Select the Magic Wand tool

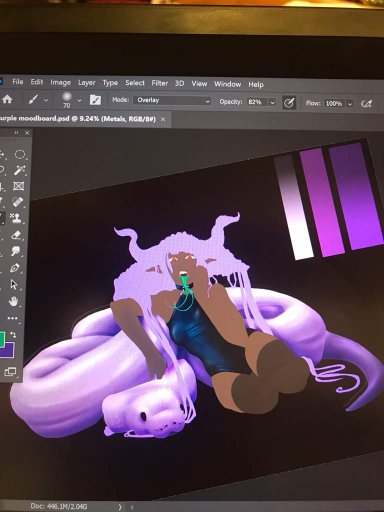pos(19,170)
